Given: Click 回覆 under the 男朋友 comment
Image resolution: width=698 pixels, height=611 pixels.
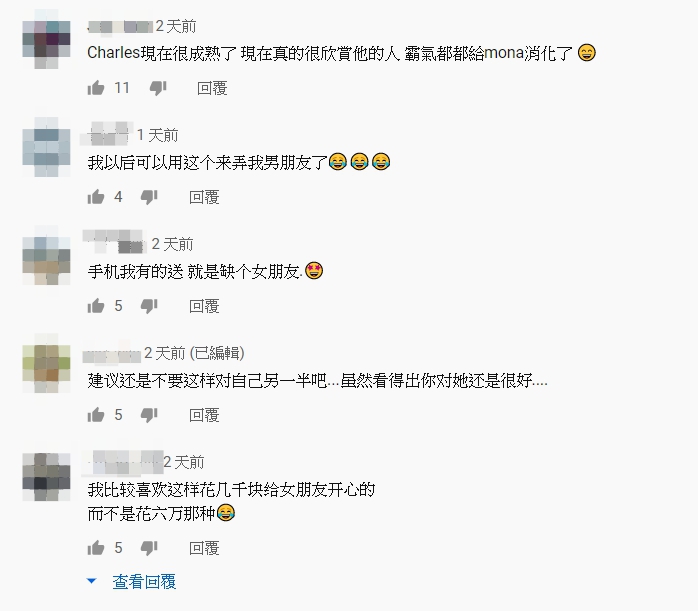Looking at the screenshot, I should pos(204,197).
